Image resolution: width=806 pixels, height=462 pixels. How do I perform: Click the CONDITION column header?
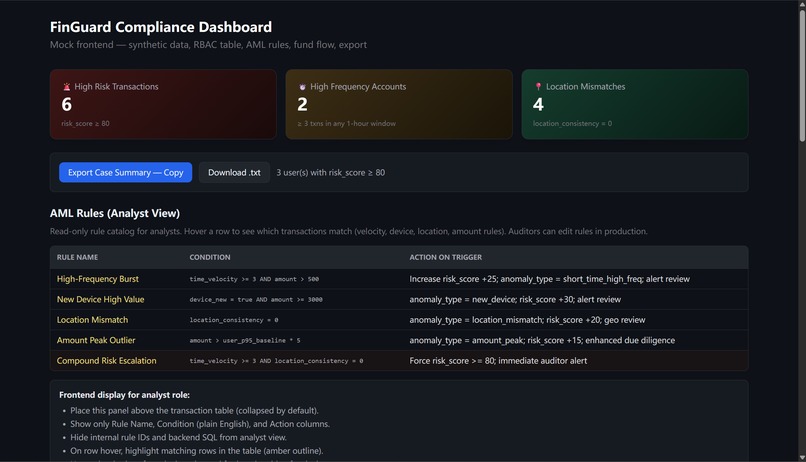(x=210, y=257)
